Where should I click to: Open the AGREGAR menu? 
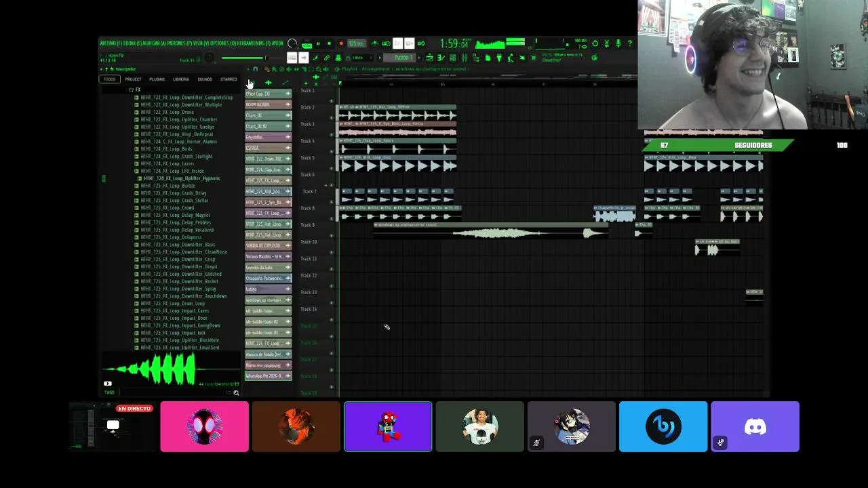[x=155, y=43]
